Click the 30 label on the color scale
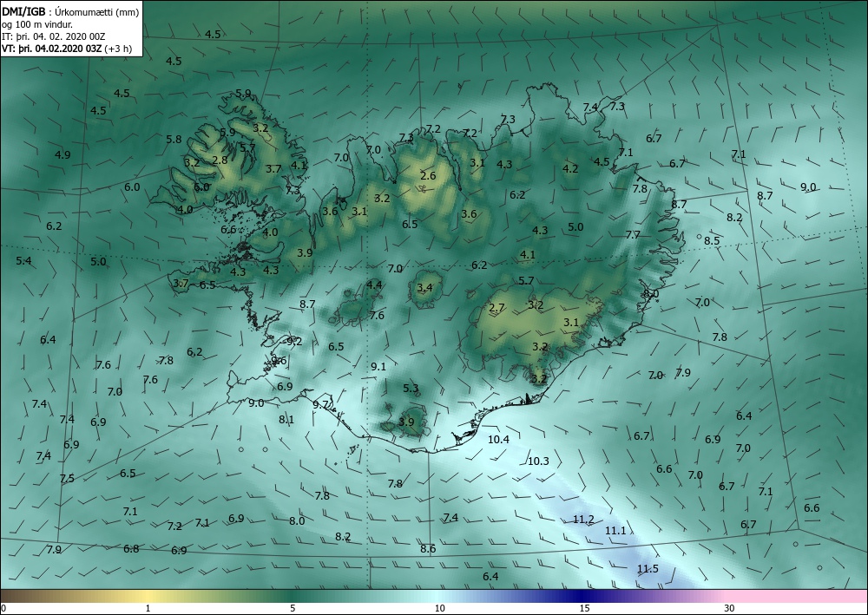868x615 pixels. 729,608
